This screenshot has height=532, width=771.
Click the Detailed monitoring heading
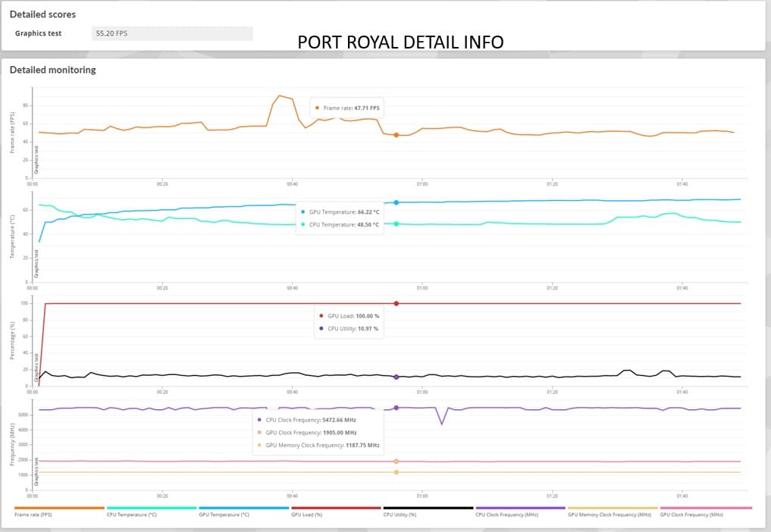click(x=52, y=70)
